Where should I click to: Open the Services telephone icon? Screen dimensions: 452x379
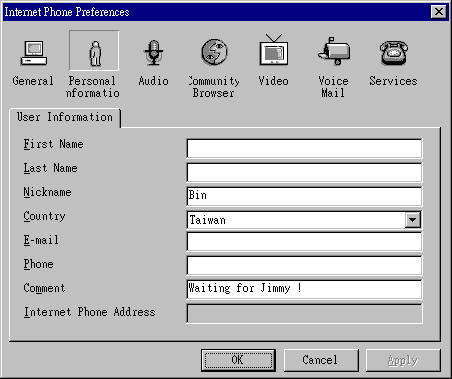pyautogui.click(x=394, y=53)
